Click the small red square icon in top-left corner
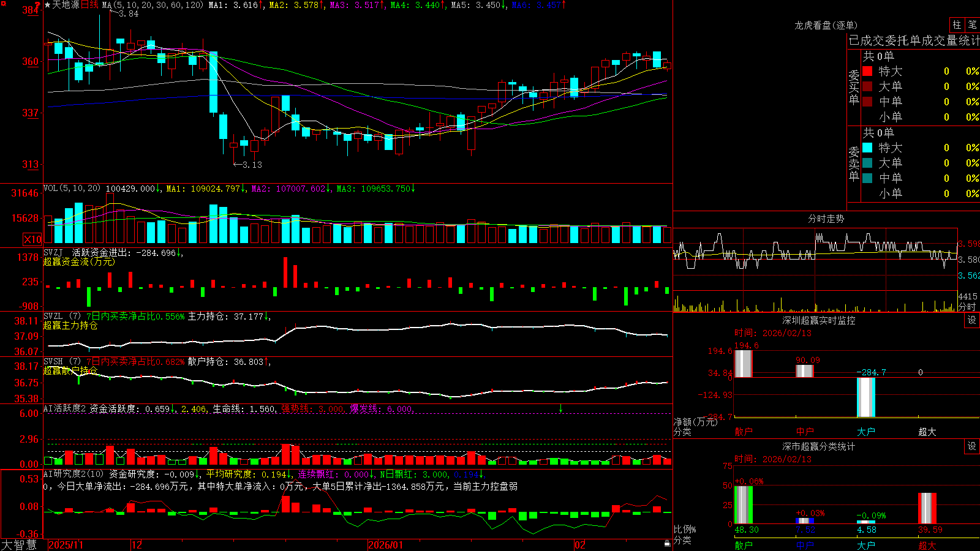The image size is (980, 551). pyautogui.click(x=2, y=2)
